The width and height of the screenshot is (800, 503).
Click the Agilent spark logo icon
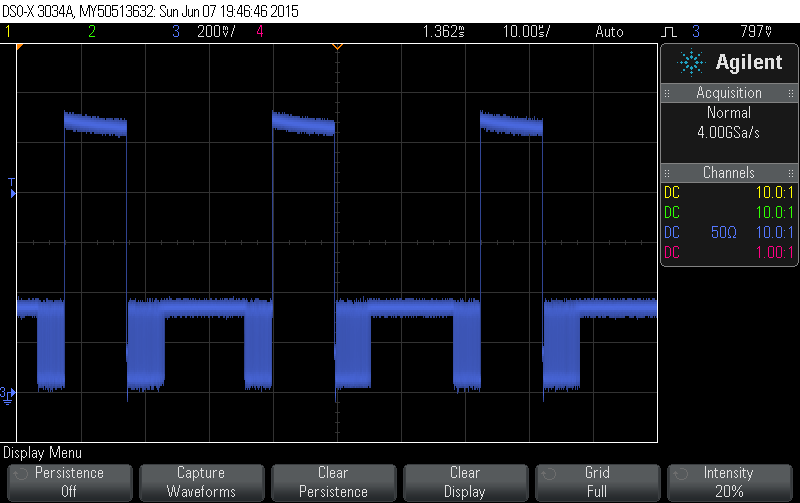pyautogui.click(x=691, y=63)
